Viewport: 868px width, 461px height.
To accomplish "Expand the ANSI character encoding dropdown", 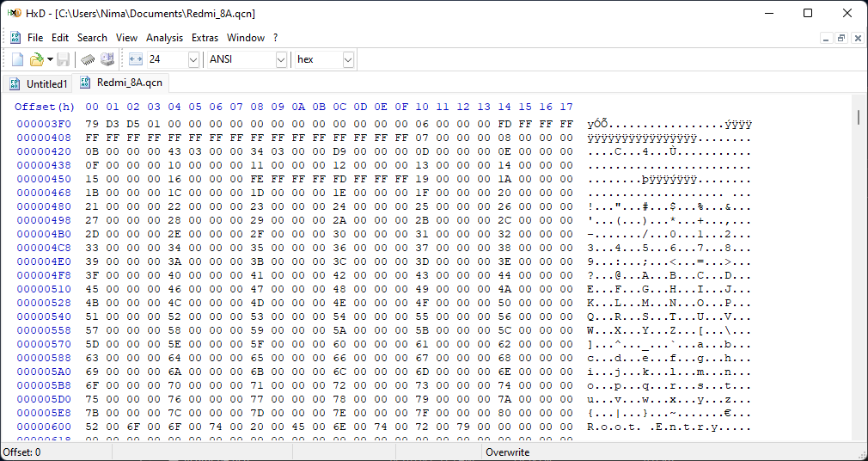I will coord(281,59).
